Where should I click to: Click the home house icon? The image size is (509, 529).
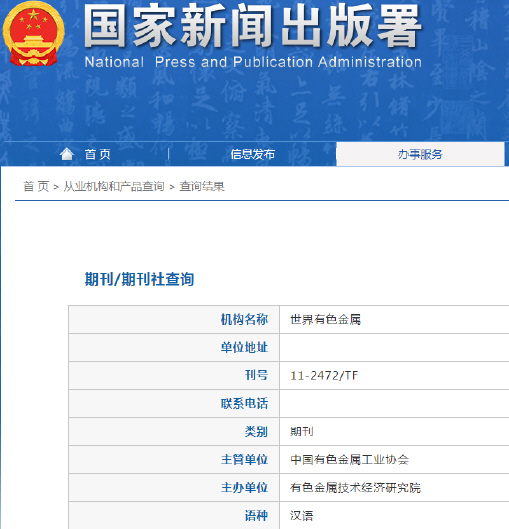(67, 154)
